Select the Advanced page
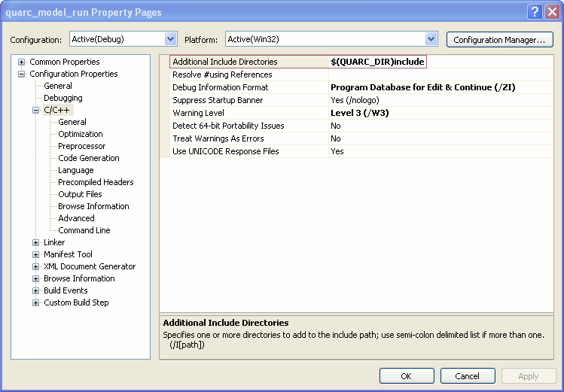564x392 pixels. (76, 218)
